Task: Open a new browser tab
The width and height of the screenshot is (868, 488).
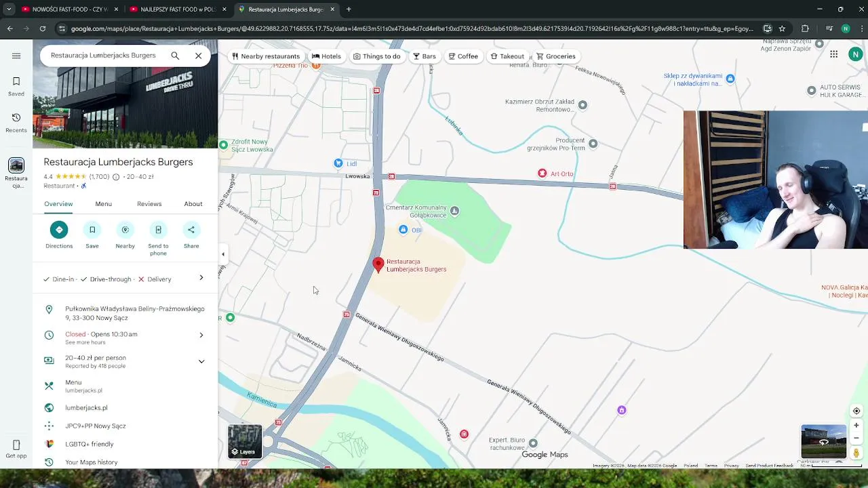Action: [x=349, y=9]
